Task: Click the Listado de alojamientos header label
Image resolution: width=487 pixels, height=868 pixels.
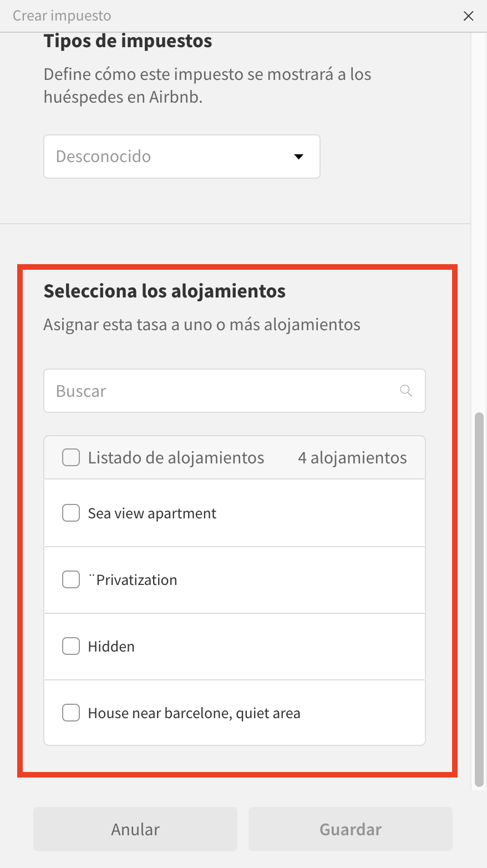Action: pos(176,458)
